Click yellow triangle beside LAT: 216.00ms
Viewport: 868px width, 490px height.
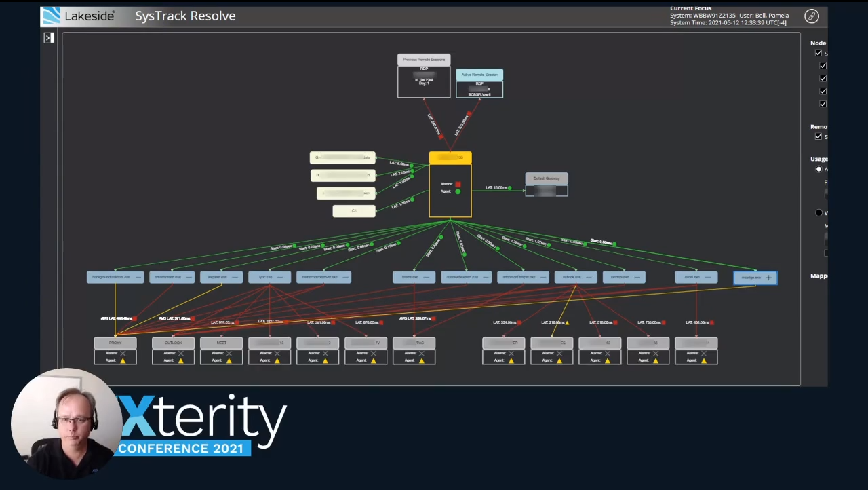pyautogui.click(x=567, y=322)
